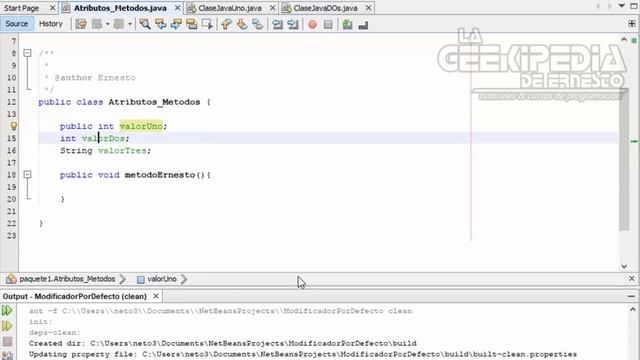Click Find Next Occurrence icon

pyautogui.click(x=176, y=24)
